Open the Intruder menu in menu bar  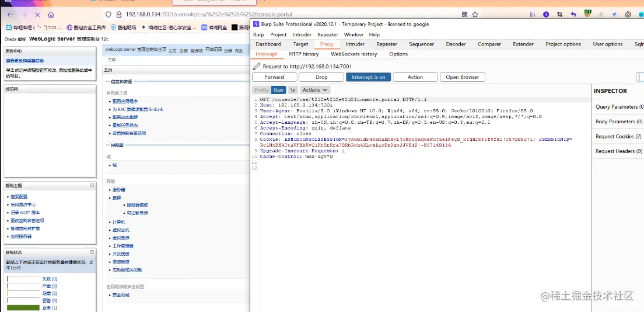pyautogui.click(x=302, y=34)
